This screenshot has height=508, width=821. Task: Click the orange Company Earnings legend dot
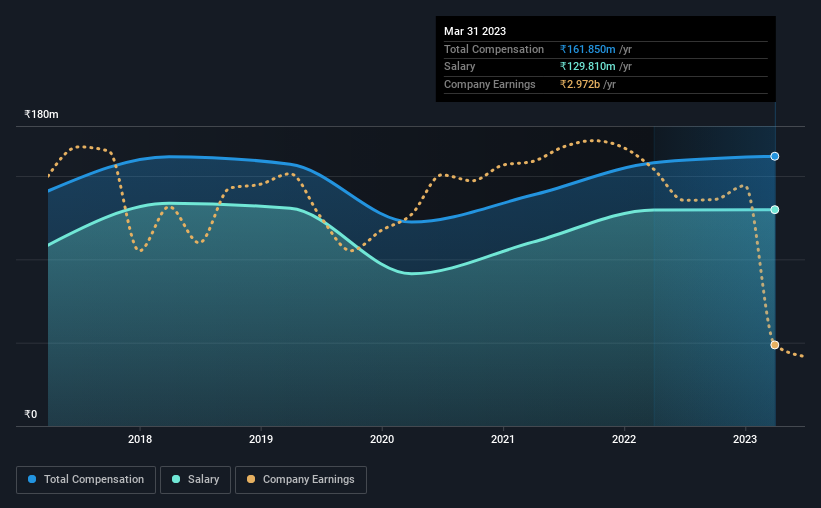[251, 479]
